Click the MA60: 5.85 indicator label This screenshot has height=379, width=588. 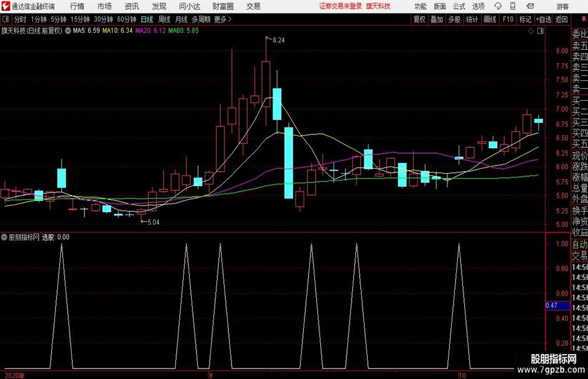click(184, 30)
